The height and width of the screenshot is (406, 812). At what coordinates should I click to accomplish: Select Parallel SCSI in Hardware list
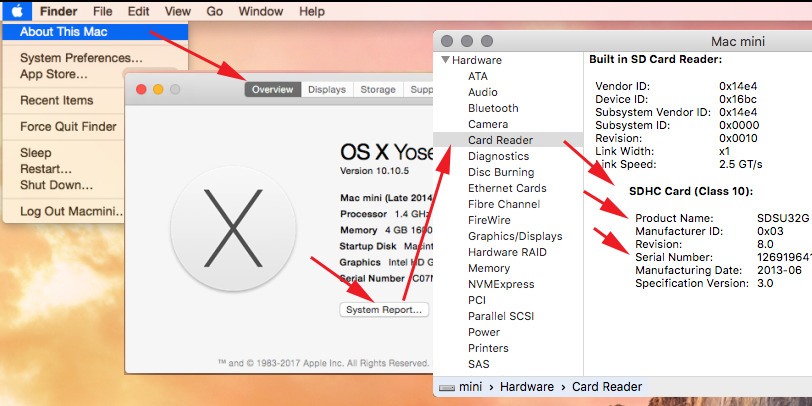pyautogui.click(x=501, y=317)
